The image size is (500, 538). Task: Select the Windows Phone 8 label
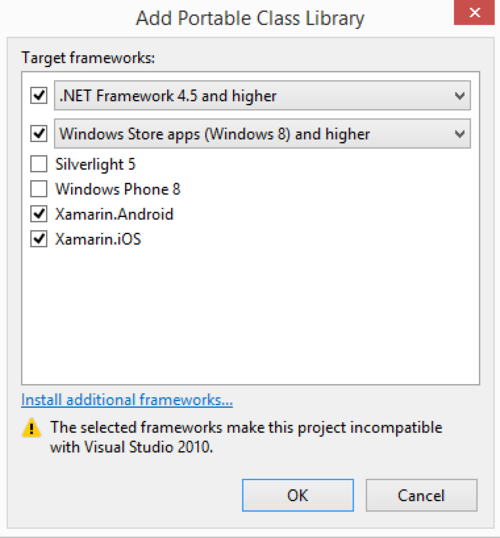coord(118,189)
